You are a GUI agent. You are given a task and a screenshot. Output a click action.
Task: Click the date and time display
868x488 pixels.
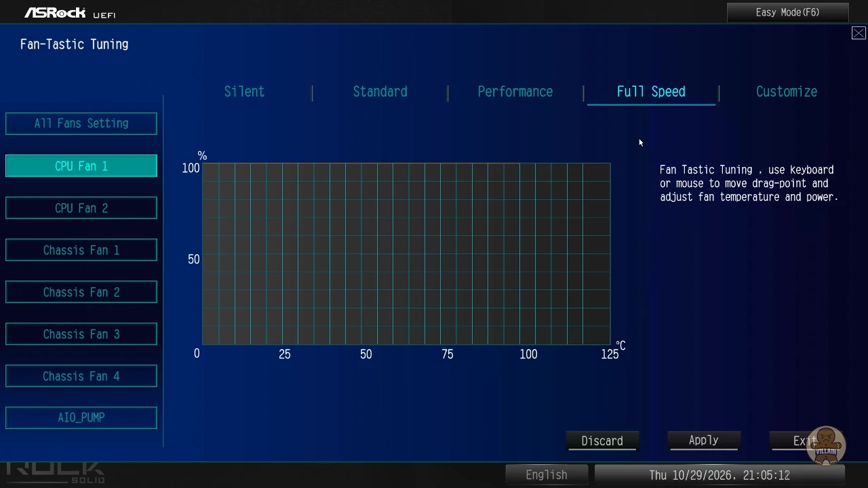(x=719, y=475)
